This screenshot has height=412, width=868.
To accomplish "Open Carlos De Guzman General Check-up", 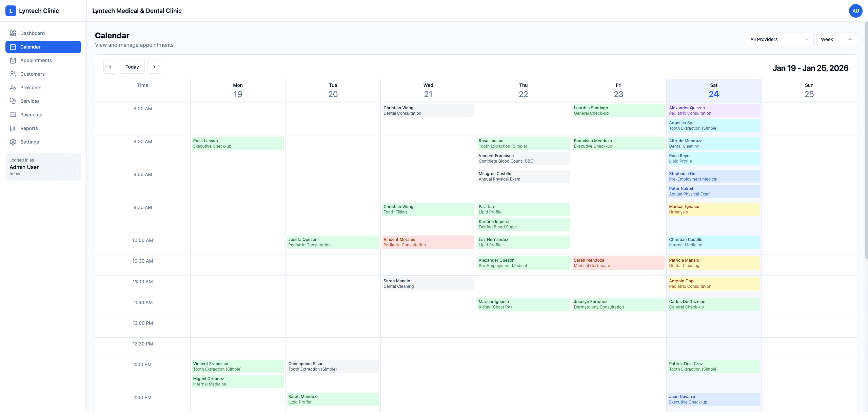I will [x=714, y=304].
